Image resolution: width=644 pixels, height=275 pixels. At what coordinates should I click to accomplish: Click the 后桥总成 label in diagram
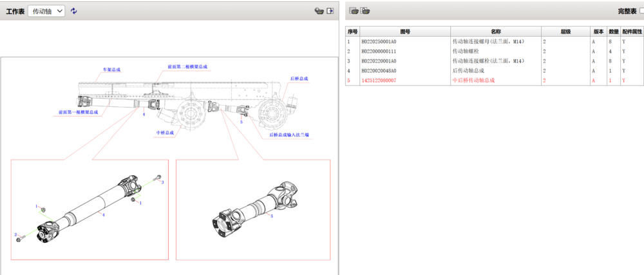coord(299,79)
